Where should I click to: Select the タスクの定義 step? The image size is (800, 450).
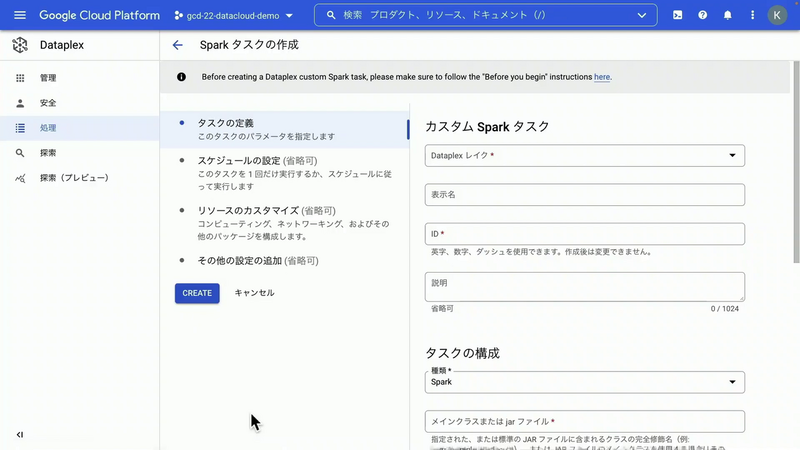point(285,130)
